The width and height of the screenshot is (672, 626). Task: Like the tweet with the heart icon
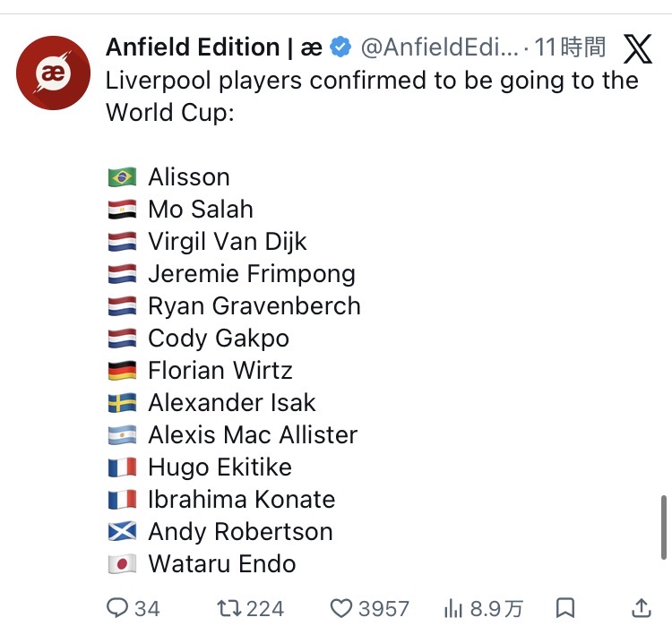point(341,609)
